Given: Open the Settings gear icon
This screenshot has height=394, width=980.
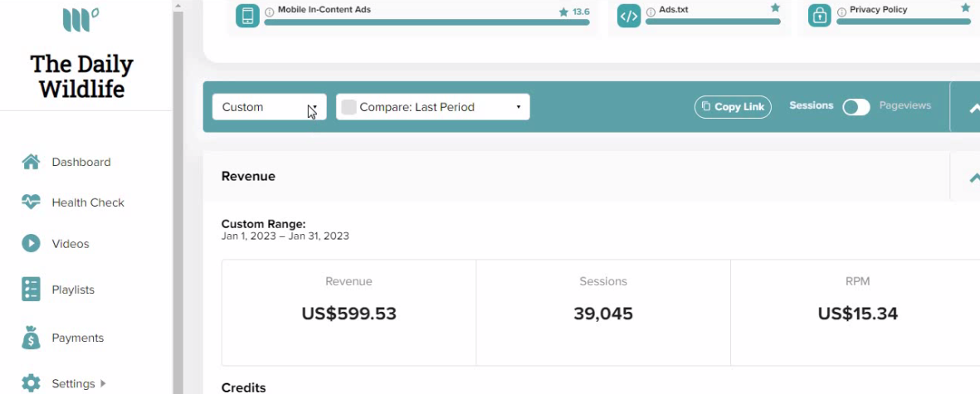Looking at the screenshot, I should pos(31,383).
